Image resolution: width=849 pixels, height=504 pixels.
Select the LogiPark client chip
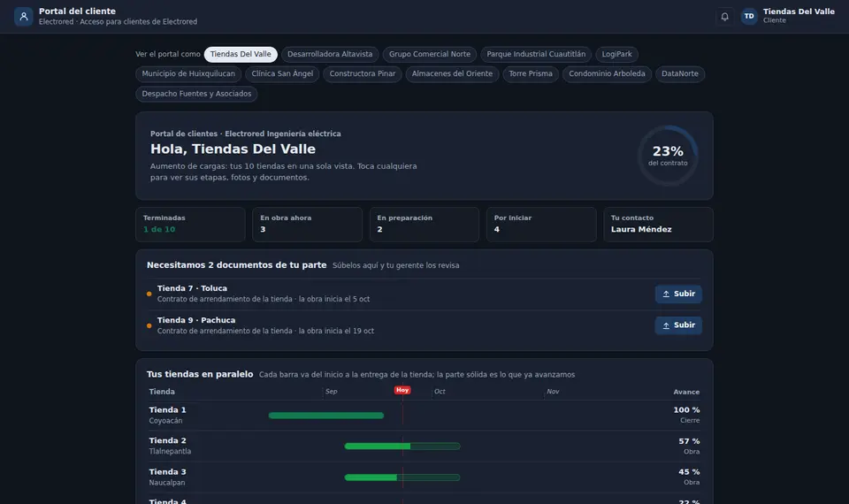[x=616, y=54]
